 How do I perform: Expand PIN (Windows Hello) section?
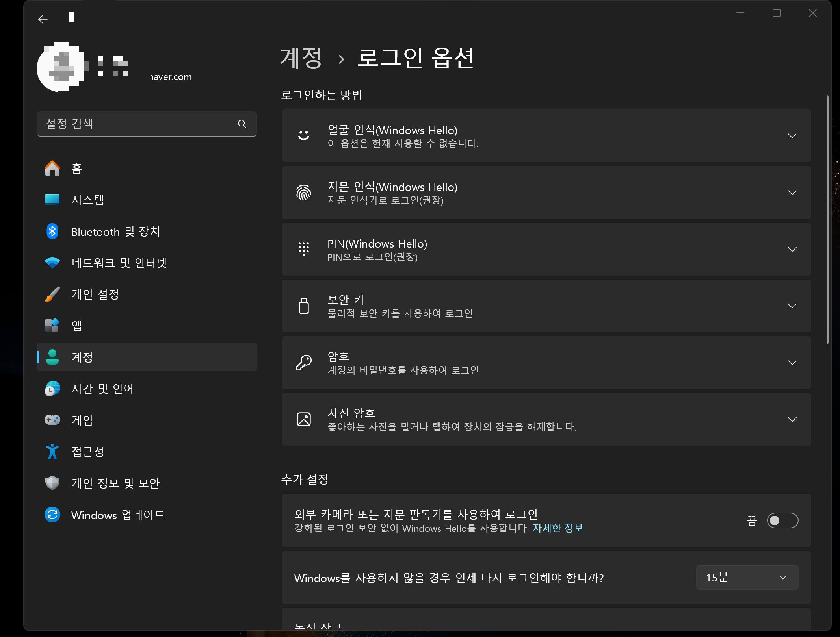(792, 249)
